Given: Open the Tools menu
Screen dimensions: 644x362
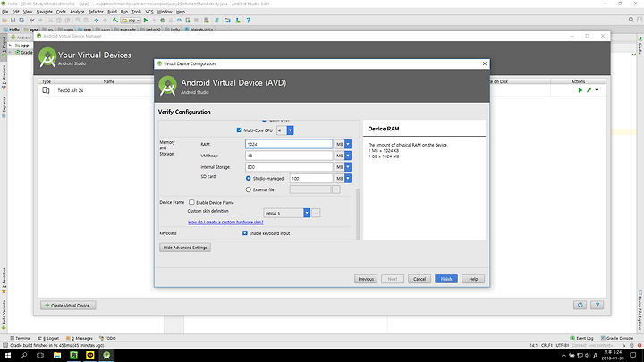Looking at the screenshot, I should tap(136, 12).
